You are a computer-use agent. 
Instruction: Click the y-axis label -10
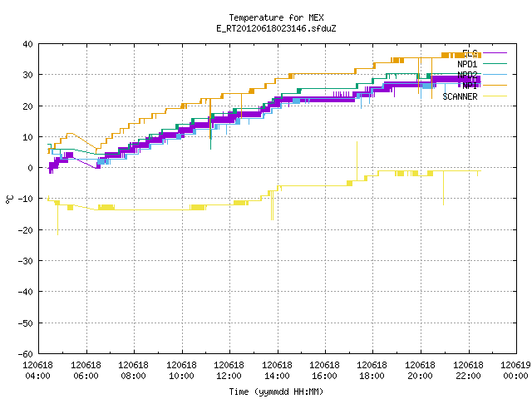click(x=26, y=199)
